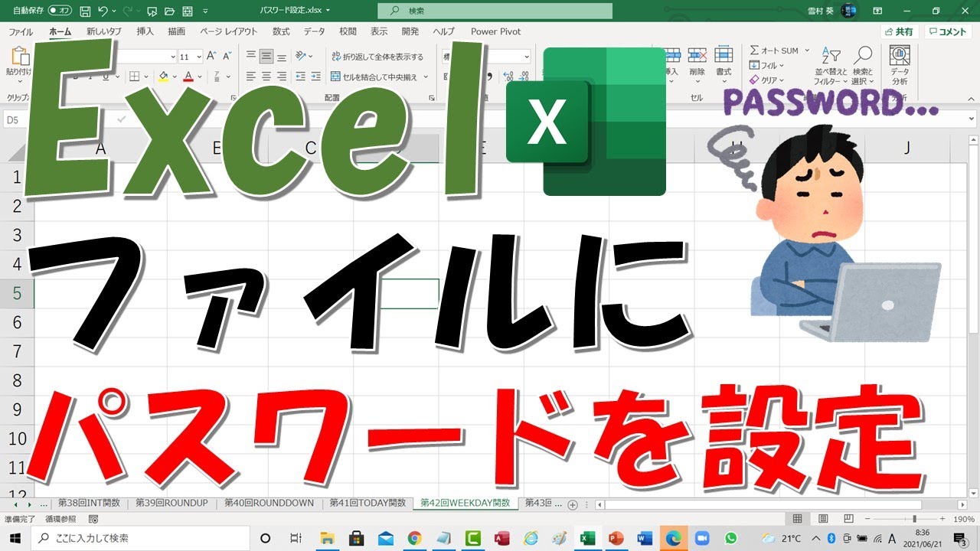The image size is (980, 551).
Task: Add a new sheet with the plus icon
Action: pyautogui.click(x=573, y=504)
